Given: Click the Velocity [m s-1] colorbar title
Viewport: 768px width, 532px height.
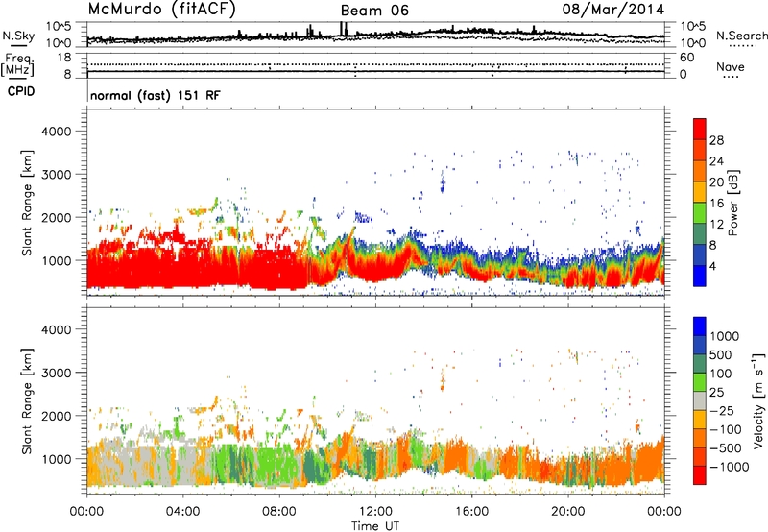Looking at the screenshot, I should (758, 400).
